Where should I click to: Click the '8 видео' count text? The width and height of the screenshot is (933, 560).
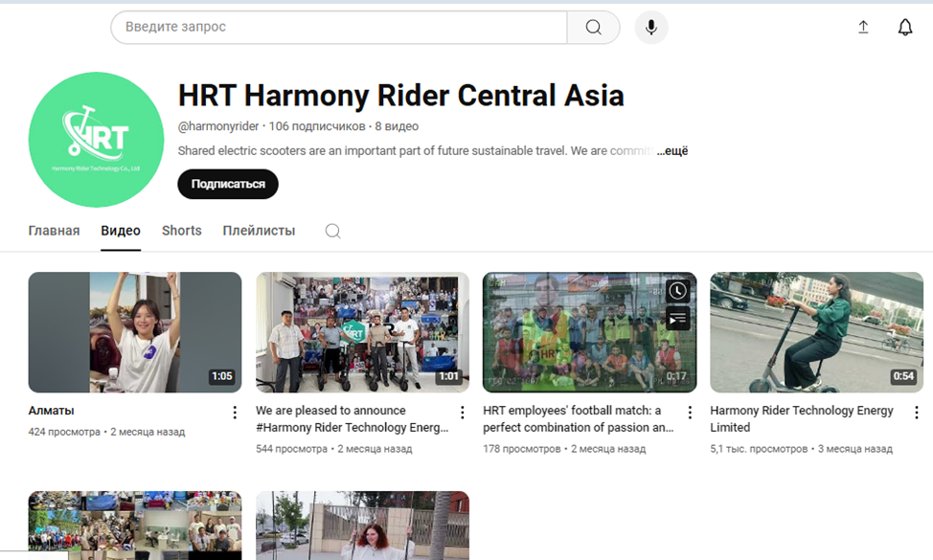coord(397,126)
